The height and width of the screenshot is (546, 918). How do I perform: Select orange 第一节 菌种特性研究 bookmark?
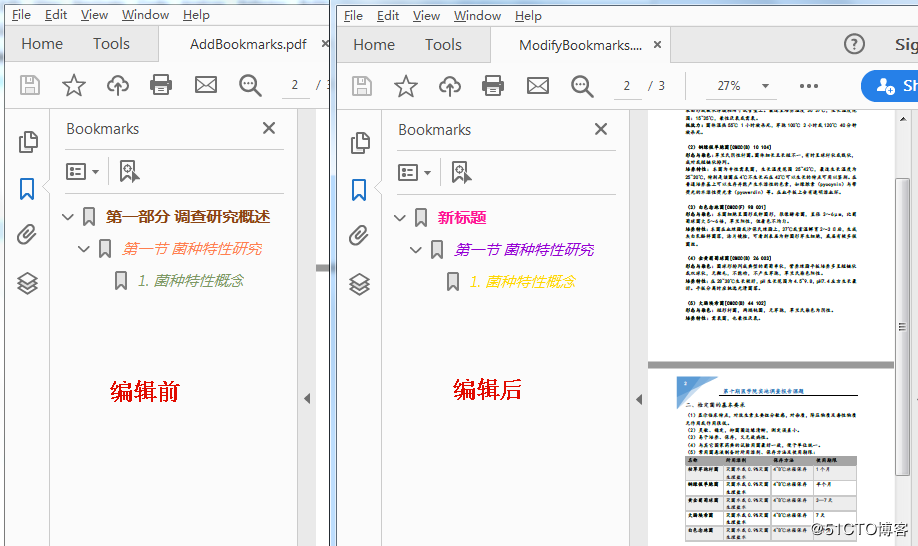[x=192, y=249]
